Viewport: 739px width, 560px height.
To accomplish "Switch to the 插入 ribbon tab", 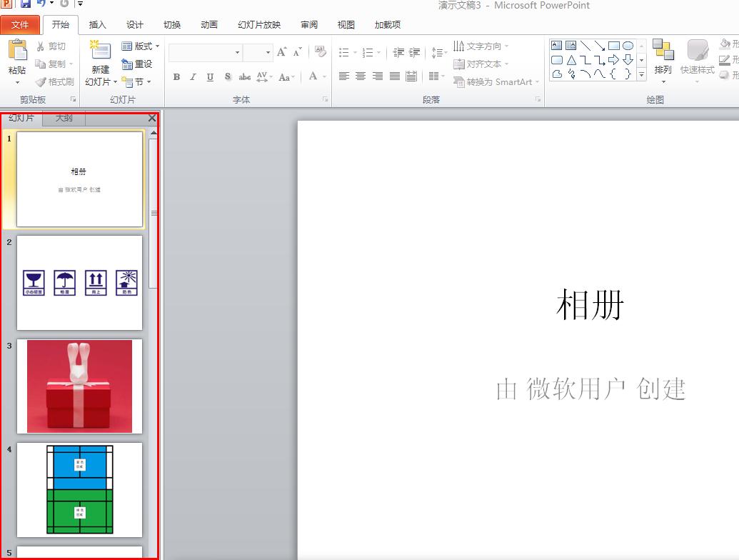I will 97,24.
